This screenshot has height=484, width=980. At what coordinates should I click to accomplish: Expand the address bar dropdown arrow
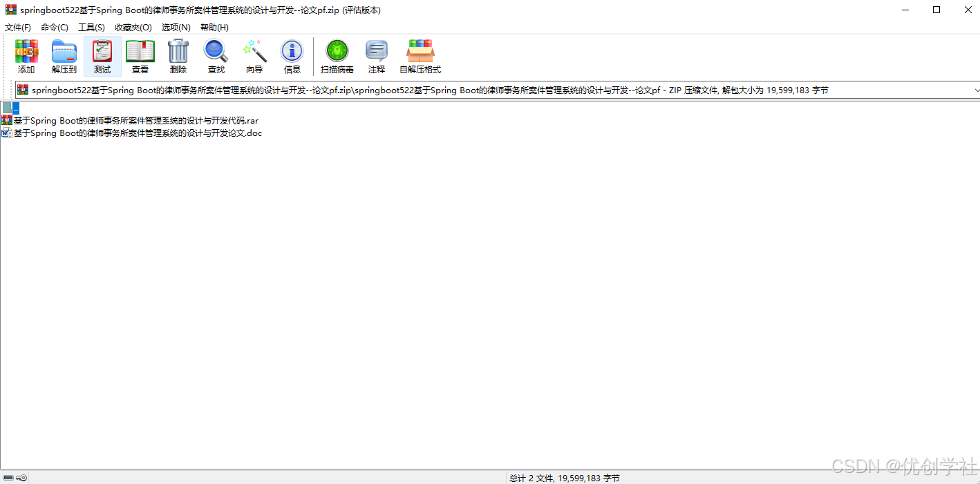coord(977,90)
